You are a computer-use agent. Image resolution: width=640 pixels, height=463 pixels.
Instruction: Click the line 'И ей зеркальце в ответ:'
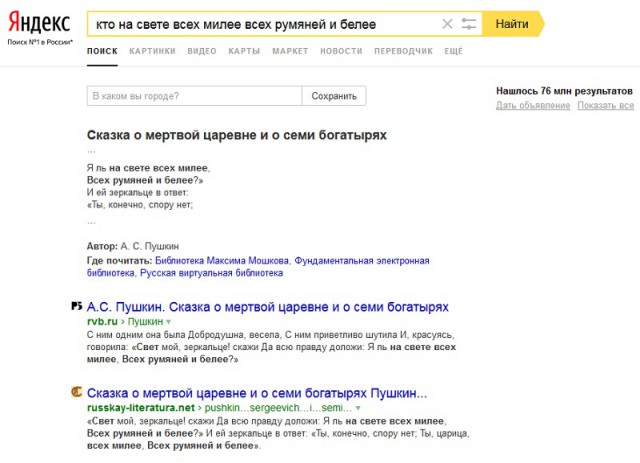(138, 193)
